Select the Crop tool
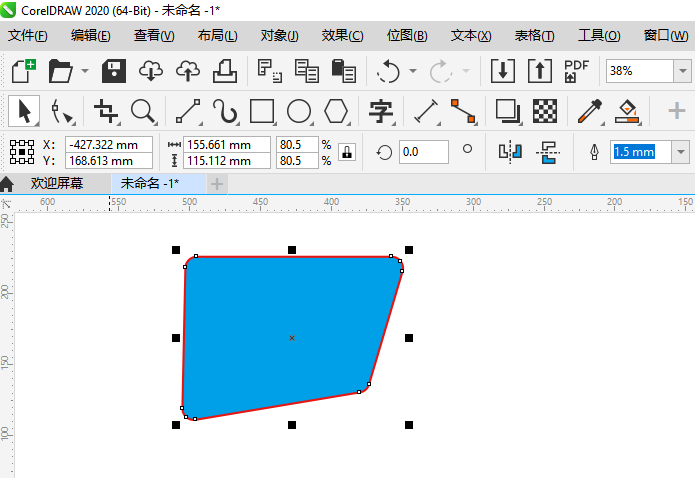The image size is (695, 478). [105, 111]
